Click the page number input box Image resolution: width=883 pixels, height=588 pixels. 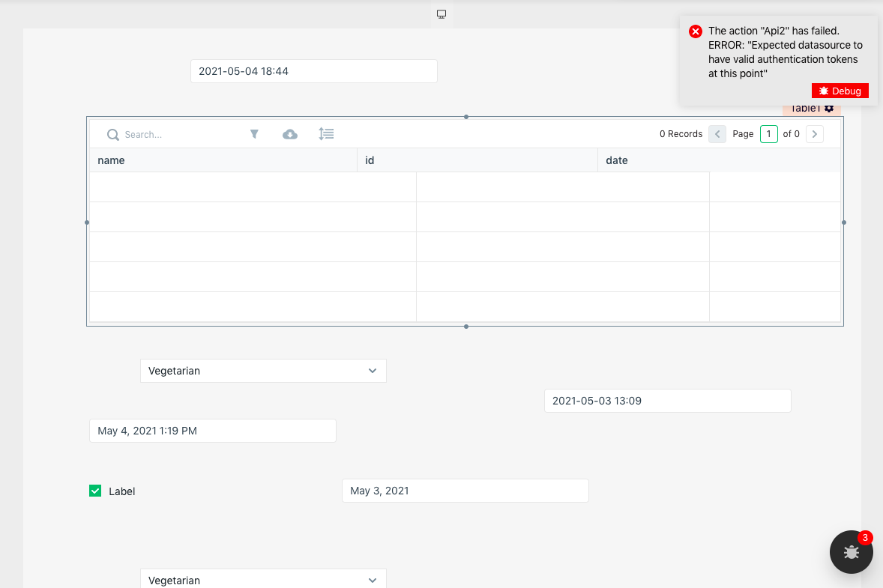point(768,134)
